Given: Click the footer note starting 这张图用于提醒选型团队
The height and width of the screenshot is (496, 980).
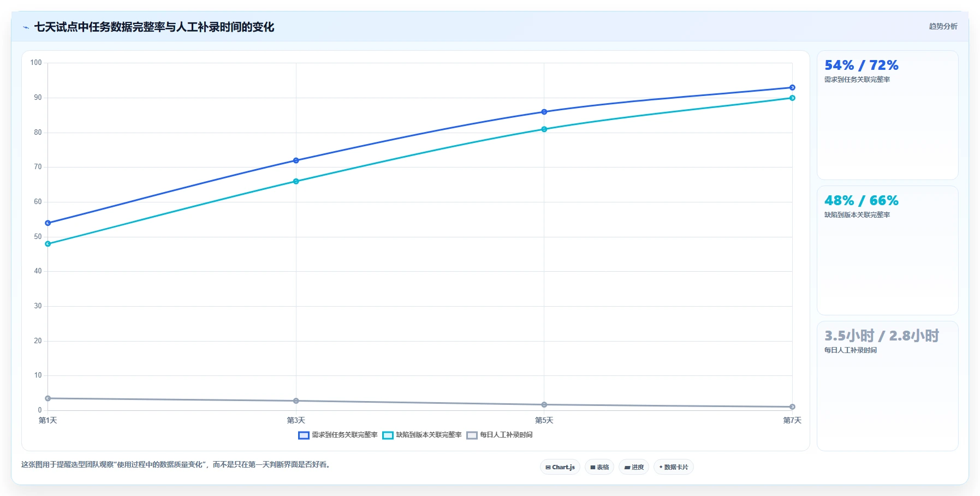Looking at the screenshot, I should click(176, 465).
